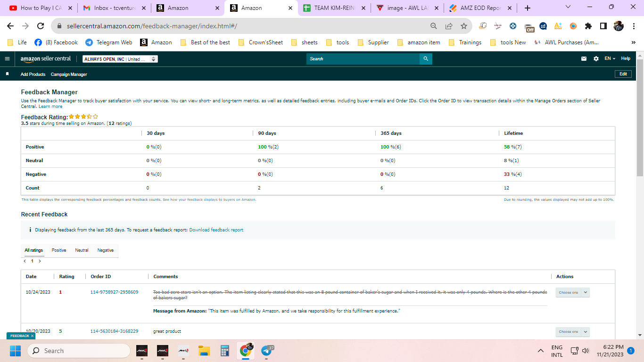Open File Explorer from the taskbar
The image size is (644, 362).
tap(204, 351)
